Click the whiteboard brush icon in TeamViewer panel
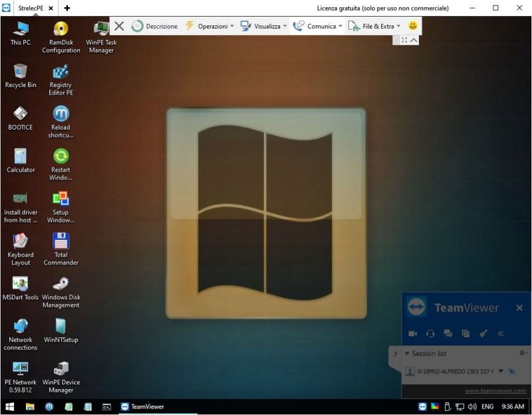Viewport: 532px width, 415px height. [483, 333]
